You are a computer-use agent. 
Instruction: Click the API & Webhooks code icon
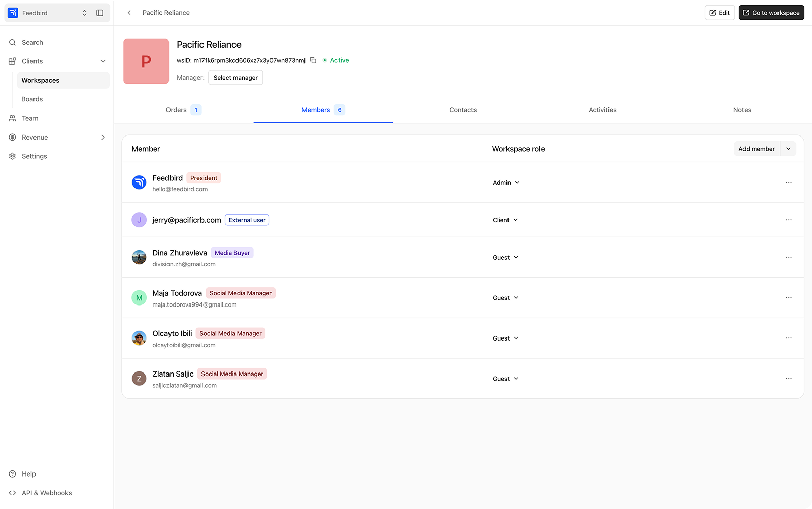13,493
